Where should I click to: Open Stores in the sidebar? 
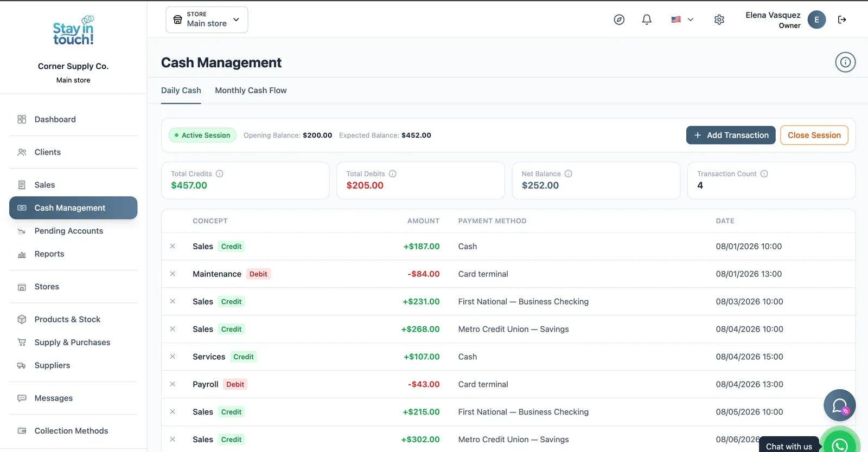[73, 287]
